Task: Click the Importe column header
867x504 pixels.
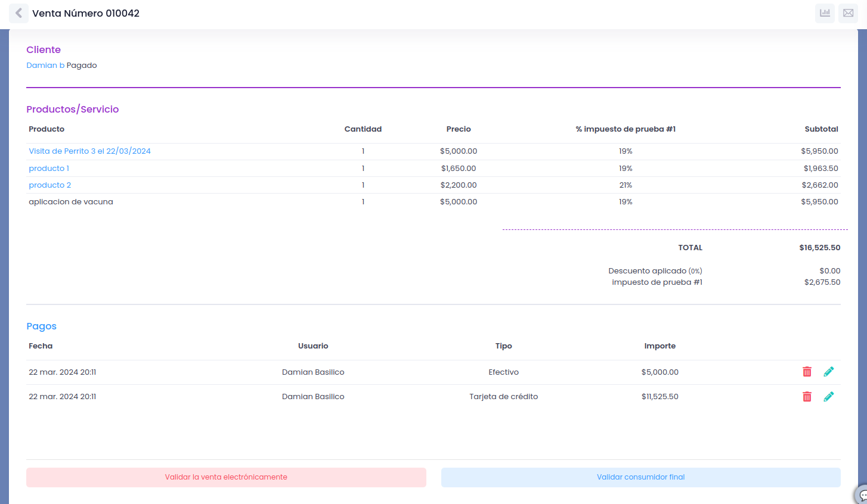Action: (x=660, y=346)
